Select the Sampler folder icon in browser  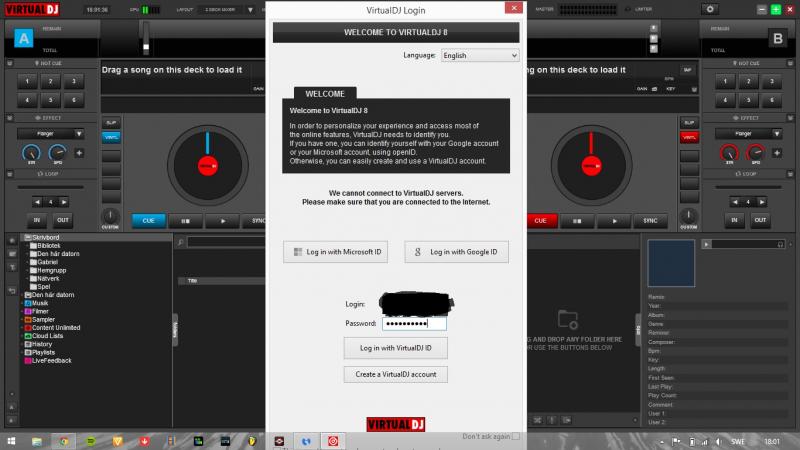(x=27, y=319)
